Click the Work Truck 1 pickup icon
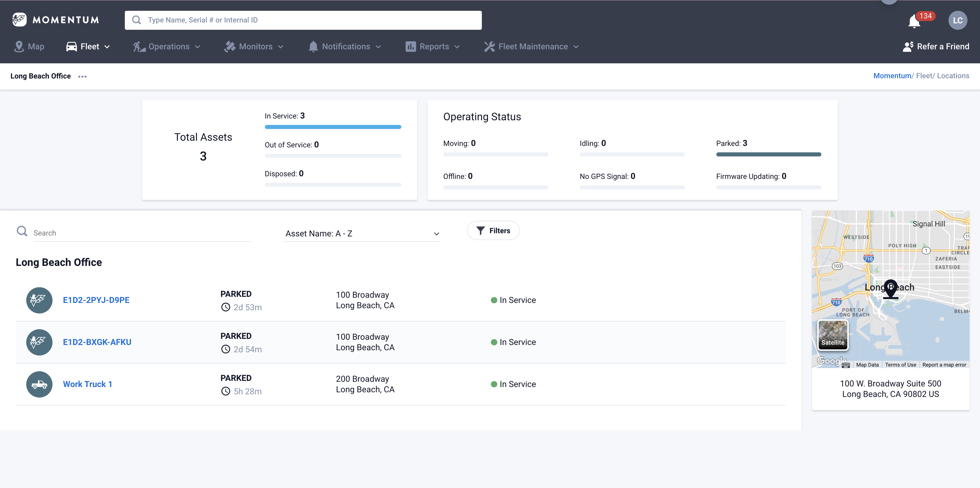Image resolution: width=980 pixels, height=488 pixels. pos(39,384)
